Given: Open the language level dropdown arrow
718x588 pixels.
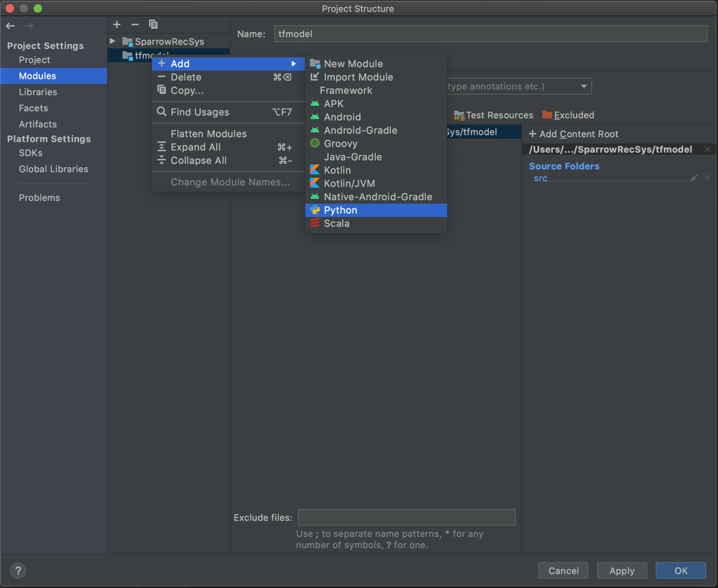Looking at the screenshot, I should coord(583,86).
